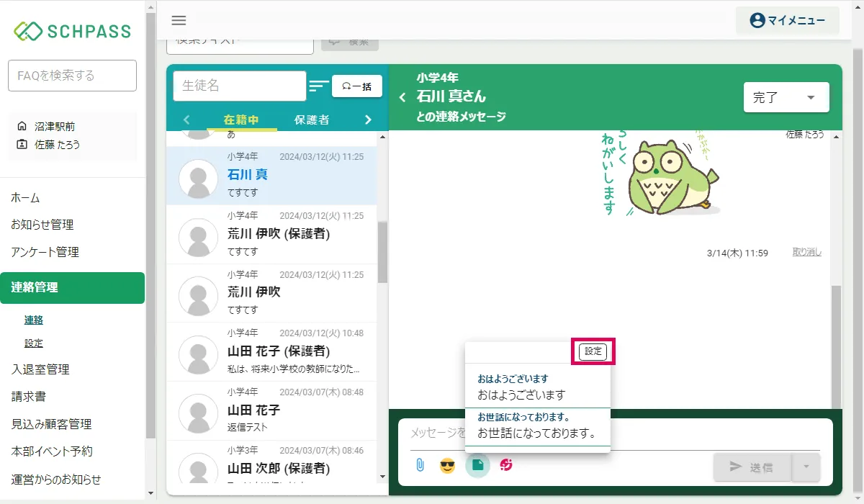This screenshot has height=504, width=864.
Task: Select the 山田 花子 (保護者) conversation
Action: 271,352
